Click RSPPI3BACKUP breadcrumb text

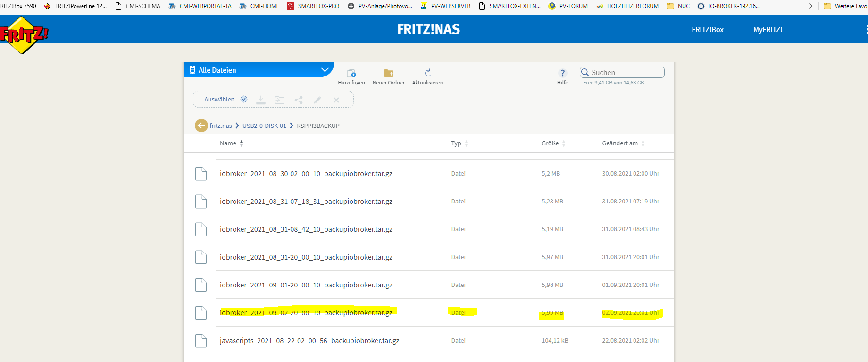coord(318,126)
